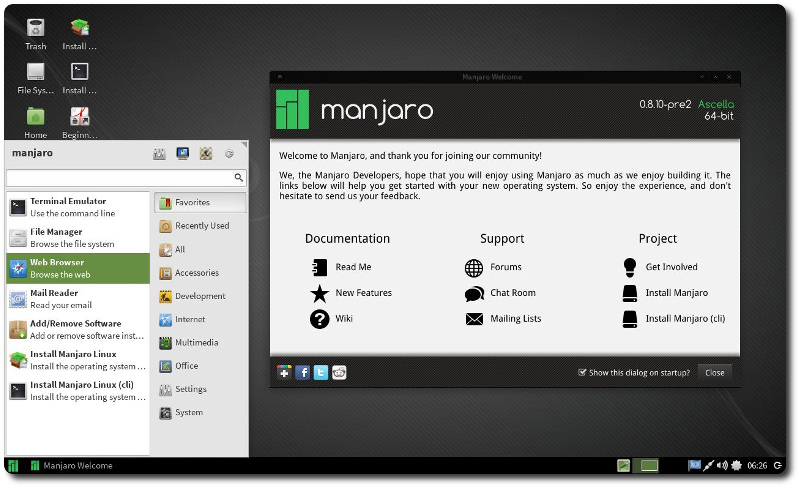Open the Install Manjaro desktop launcher with green box icon

pyautogui.click(x=80, y=34)
